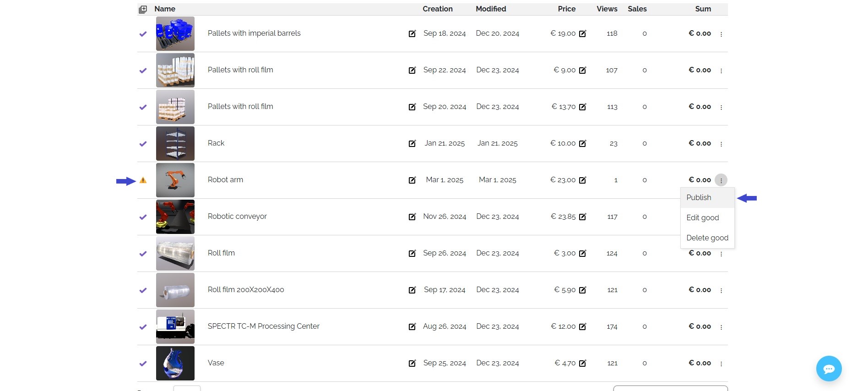Screen dimensions: 868x391
Task: Open the Robotic conveyor thumbnail image
Action: [x=175, y=217]
